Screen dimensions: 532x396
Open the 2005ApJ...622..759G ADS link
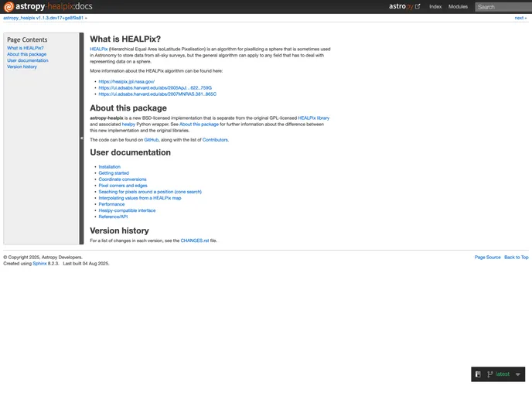[x=155, y=88]
